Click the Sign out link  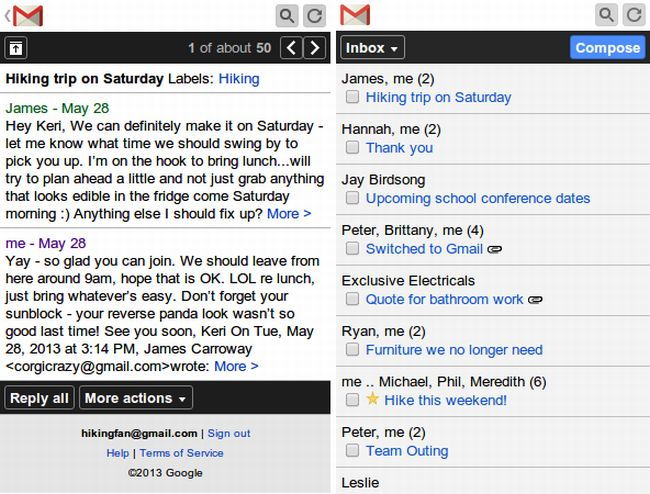229,433
